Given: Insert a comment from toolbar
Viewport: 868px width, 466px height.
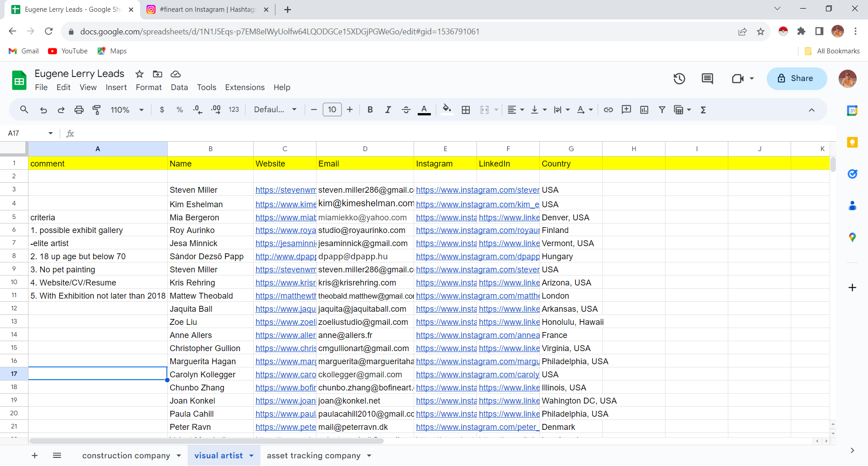Looking at the screenshot, I should click(626, 109).
